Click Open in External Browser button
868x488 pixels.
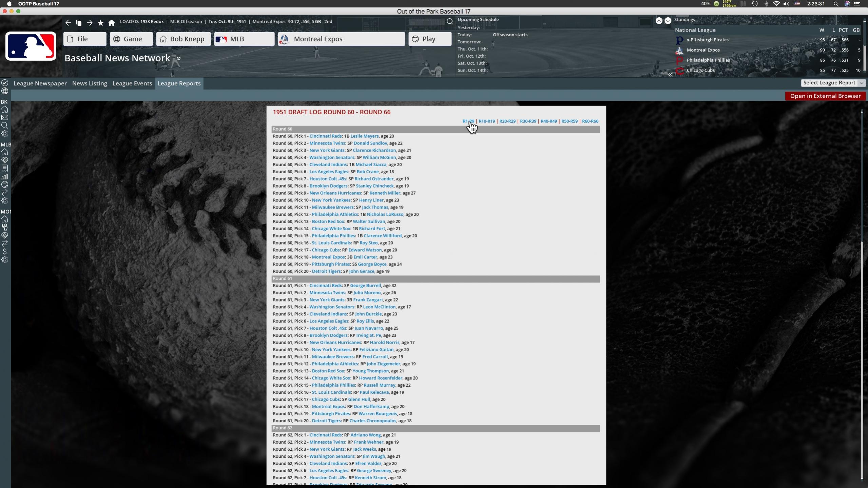(x=825, y=96)
